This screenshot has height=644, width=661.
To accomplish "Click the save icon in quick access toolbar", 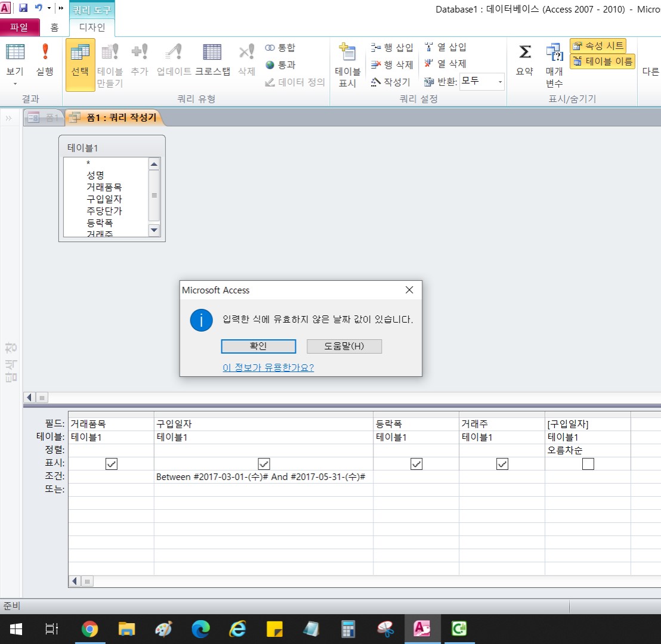I will click(x=23, y=8).
